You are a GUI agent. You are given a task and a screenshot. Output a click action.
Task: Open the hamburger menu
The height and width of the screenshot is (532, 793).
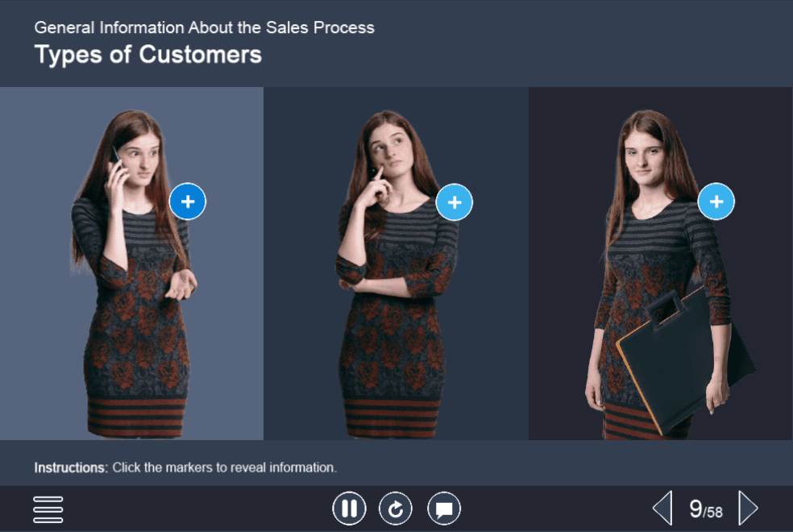click(x=48, y=509)
